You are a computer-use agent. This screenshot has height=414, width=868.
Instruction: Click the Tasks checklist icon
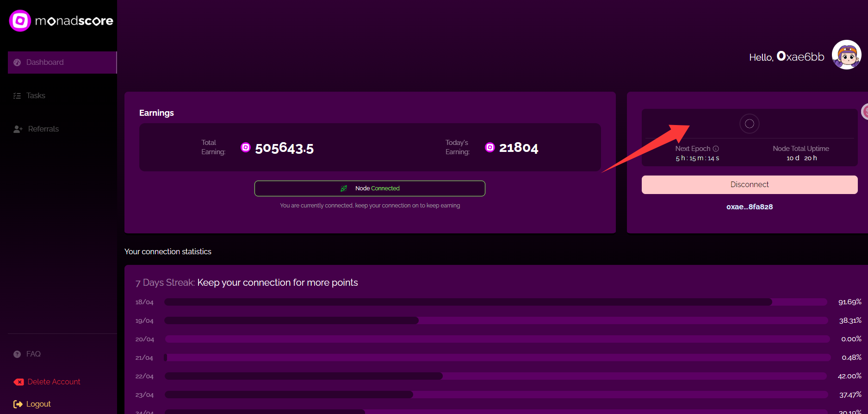(17, 96)
